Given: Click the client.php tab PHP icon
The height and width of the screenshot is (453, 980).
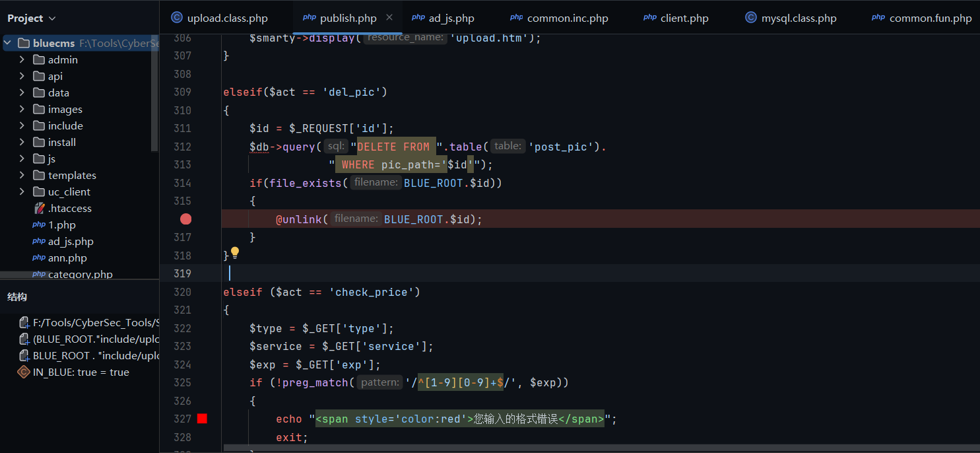Looking at the screenshot, I should click(x=649, y=18).
